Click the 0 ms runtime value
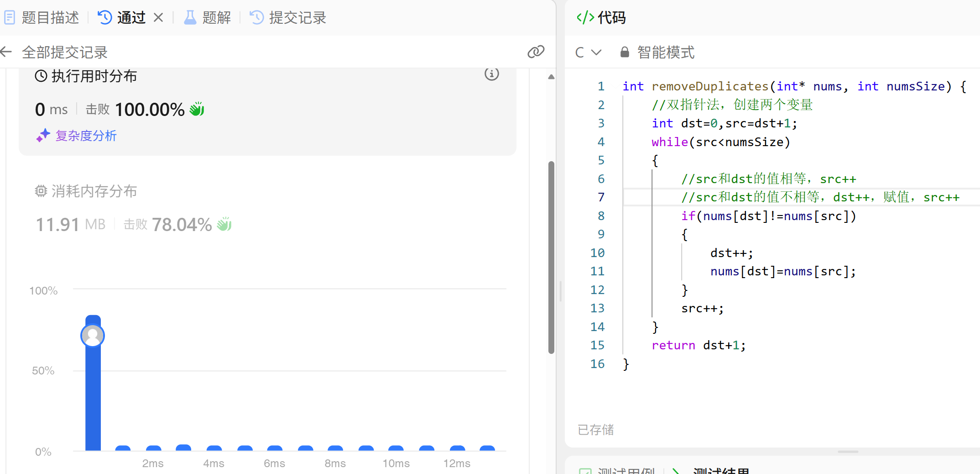Viewport: 980px width, 474px height. pos(51,110)
